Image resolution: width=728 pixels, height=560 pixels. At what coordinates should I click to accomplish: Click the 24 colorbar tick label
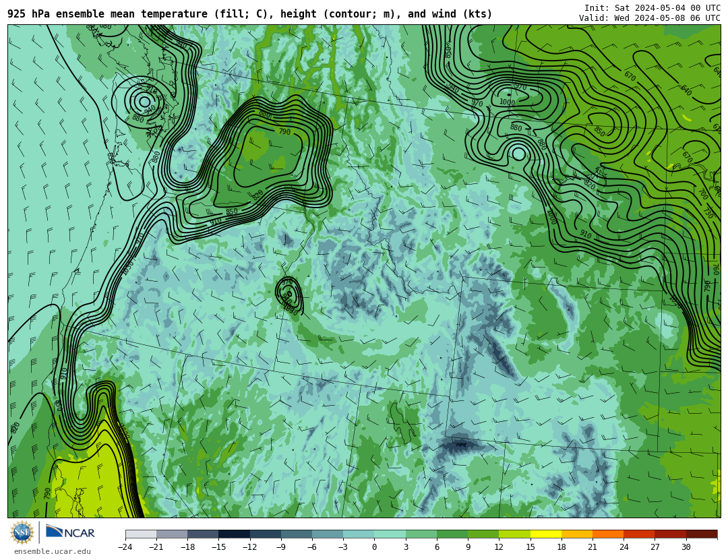tap(624, 547)
